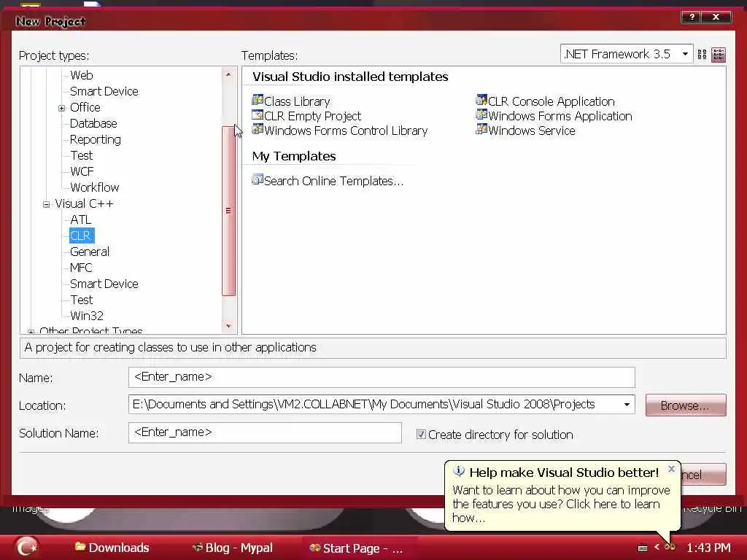Click the 1:43 PM taskbar clock

point(709,548)
